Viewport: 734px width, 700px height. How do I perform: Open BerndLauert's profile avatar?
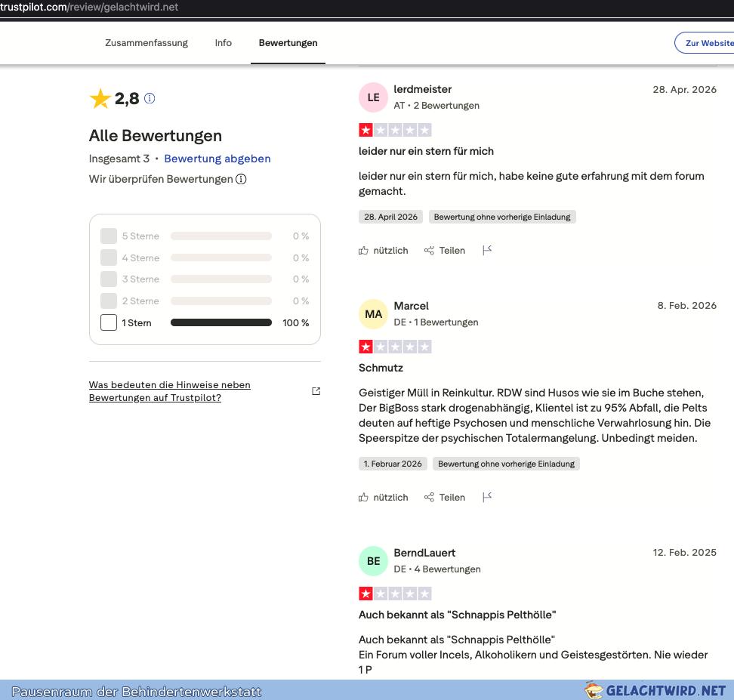[373, 561]
